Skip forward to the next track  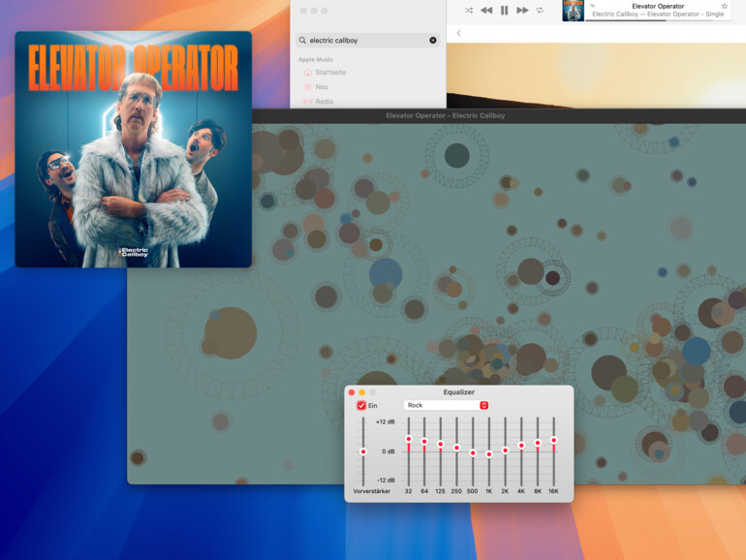(x=522, y=10)
